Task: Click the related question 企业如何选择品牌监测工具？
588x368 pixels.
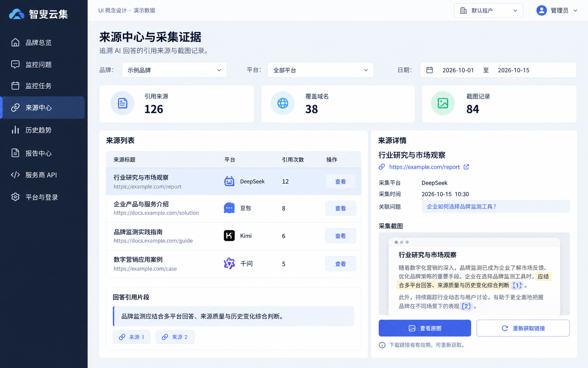Action: [x=496, y=207]
